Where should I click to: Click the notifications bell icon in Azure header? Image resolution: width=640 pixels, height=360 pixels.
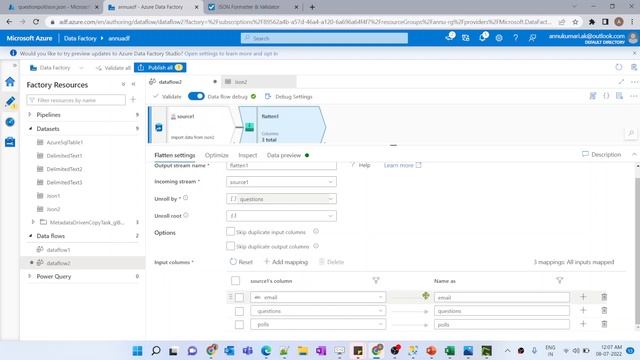pyautogui.click(x=482, y=38)
